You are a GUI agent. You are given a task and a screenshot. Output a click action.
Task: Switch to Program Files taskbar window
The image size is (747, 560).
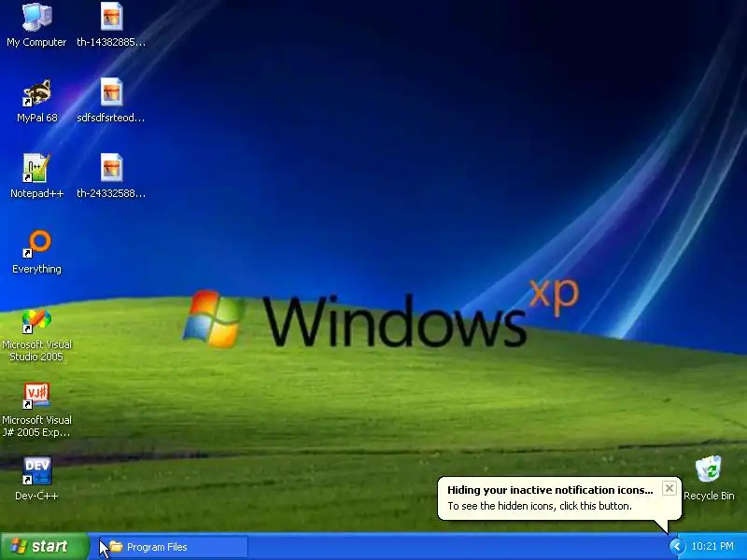tap(174, 547)
